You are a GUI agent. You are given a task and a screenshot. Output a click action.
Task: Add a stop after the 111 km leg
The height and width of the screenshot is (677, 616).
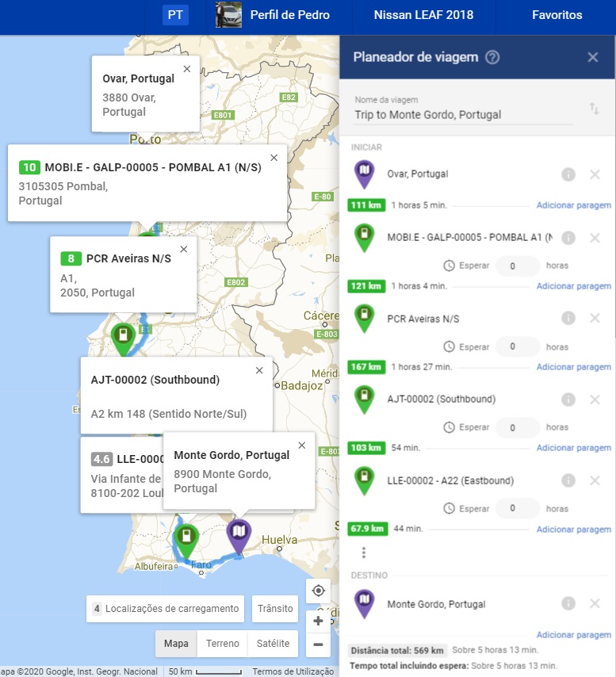574,205
